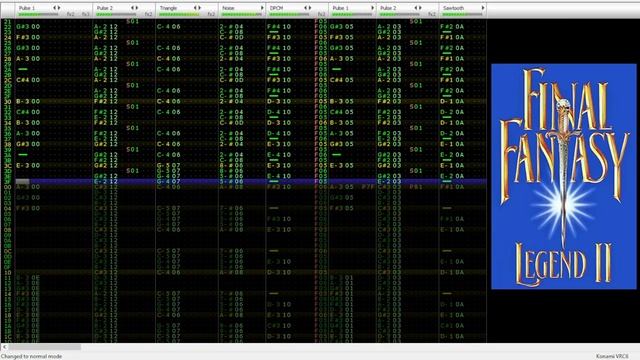The height and width of the screenshot is (360, 640).
Task: Click the fx2 label in the Triangle header
Action: tap(211, 14)
